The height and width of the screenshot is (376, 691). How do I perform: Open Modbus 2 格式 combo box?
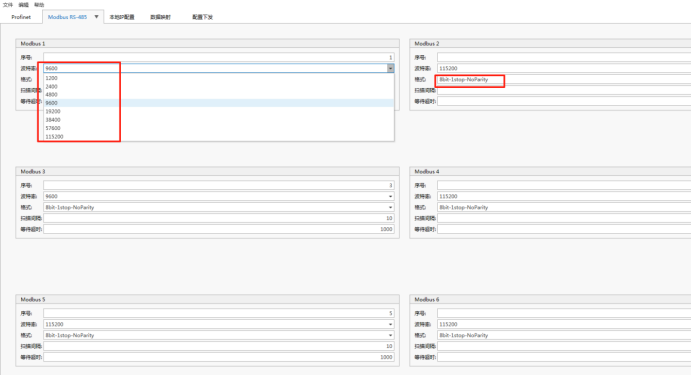(x=564, y=79)
